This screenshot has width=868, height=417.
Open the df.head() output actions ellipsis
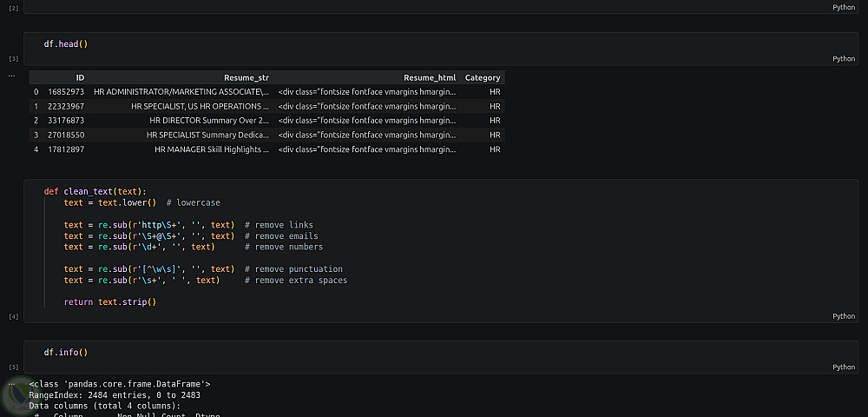click(x=12, y=76)
